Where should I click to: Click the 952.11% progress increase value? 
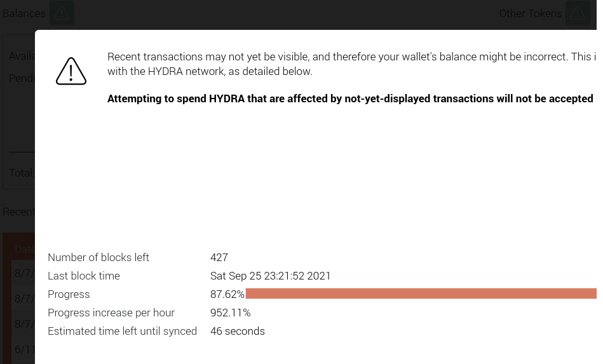tap(231, 313)
